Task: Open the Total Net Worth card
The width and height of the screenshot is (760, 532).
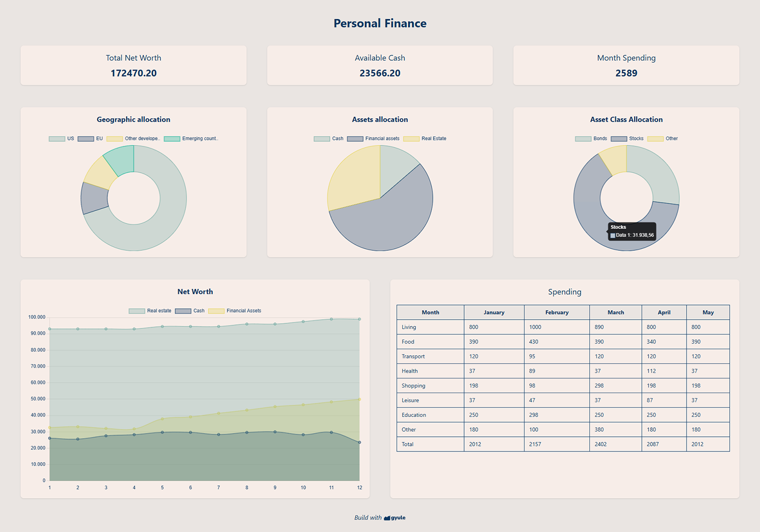Action: coord(133,65)
